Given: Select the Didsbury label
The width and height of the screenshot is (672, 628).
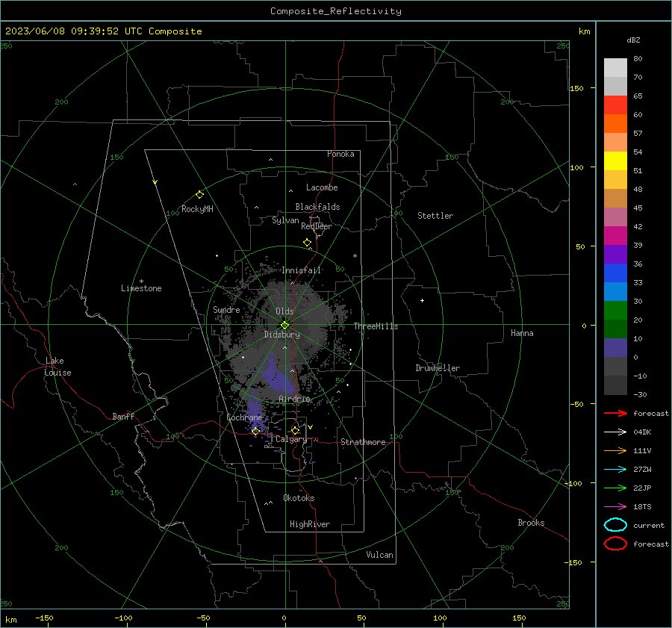Looking at the screenshot, I should 281,335.
